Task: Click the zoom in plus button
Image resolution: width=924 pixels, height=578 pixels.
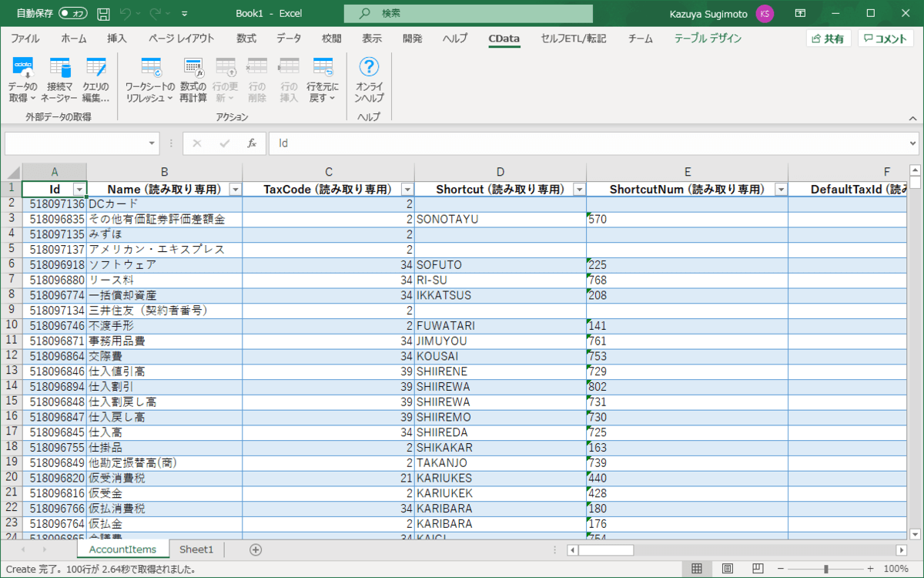Action: 870,569
